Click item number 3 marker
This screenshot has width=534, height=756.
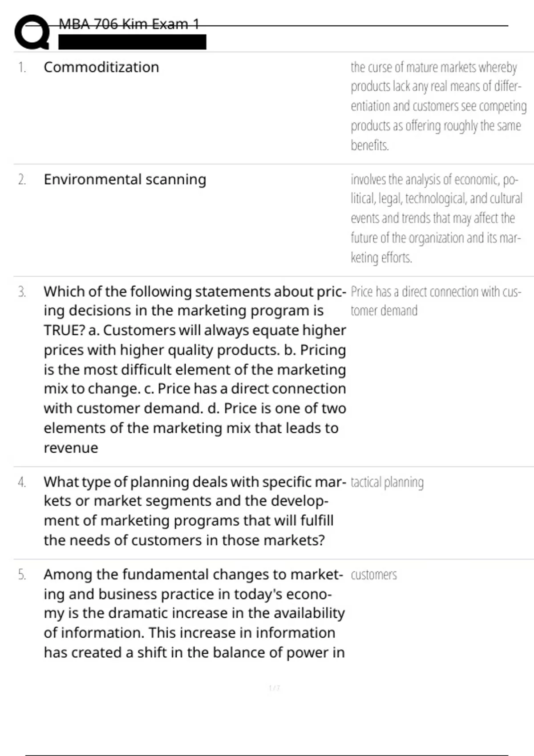point(22,292)
